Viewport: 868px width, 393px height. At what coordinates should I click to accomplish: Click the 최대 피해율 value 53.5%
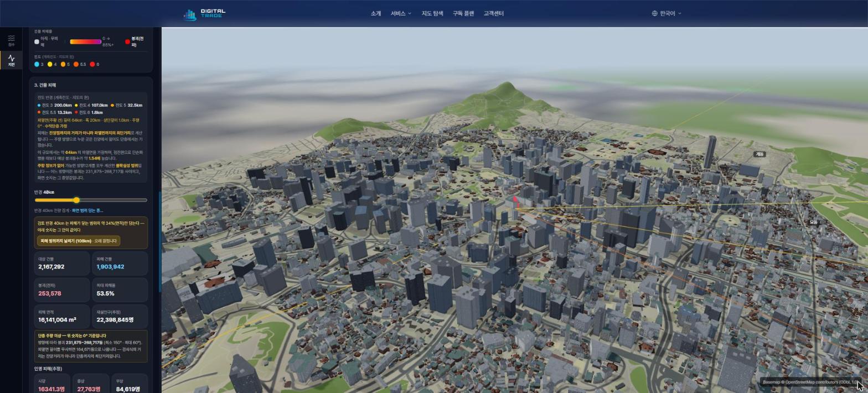click(105, 293)
